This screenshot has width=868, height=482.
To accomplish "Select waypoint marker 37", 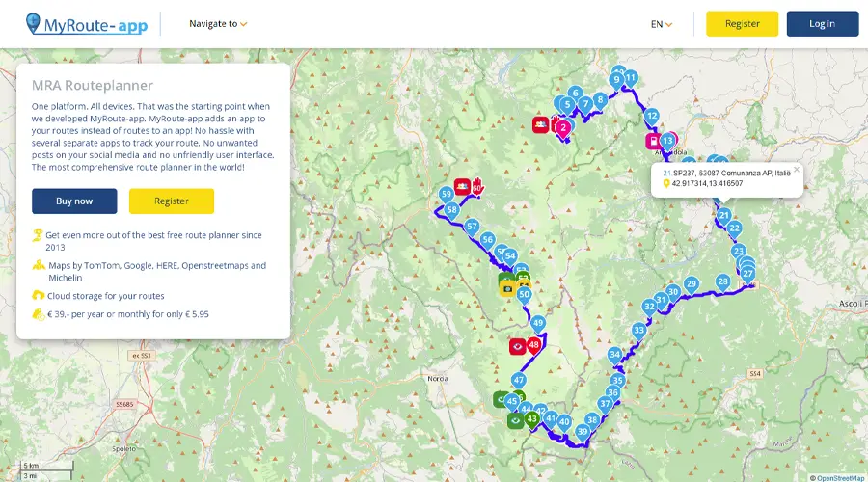I will pos(605,405).
